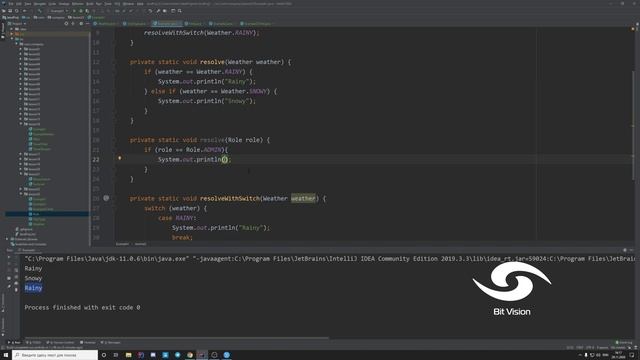Open the File menu

(x=11, y=4)
